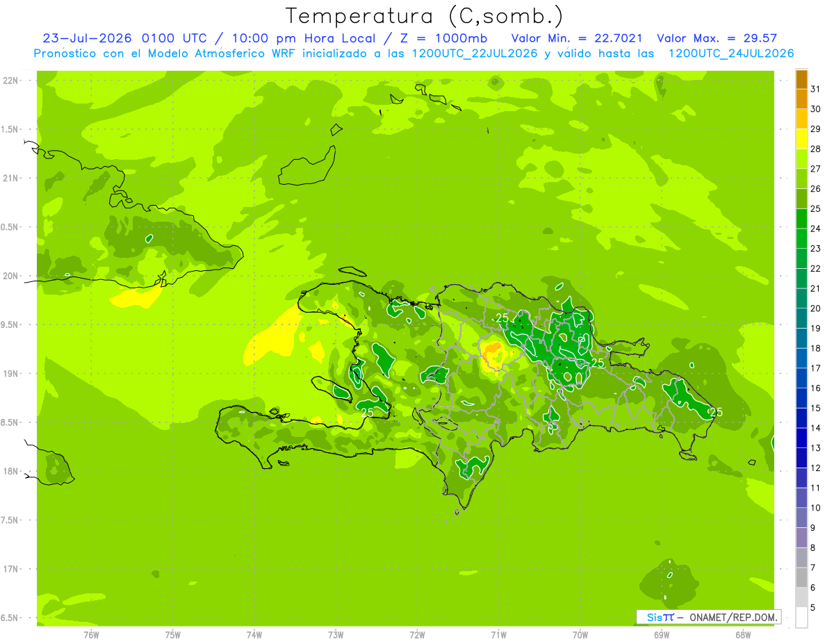Click the 70W longitude label
The height and width of the screenshot is (644, 834).
coord(580,634)
